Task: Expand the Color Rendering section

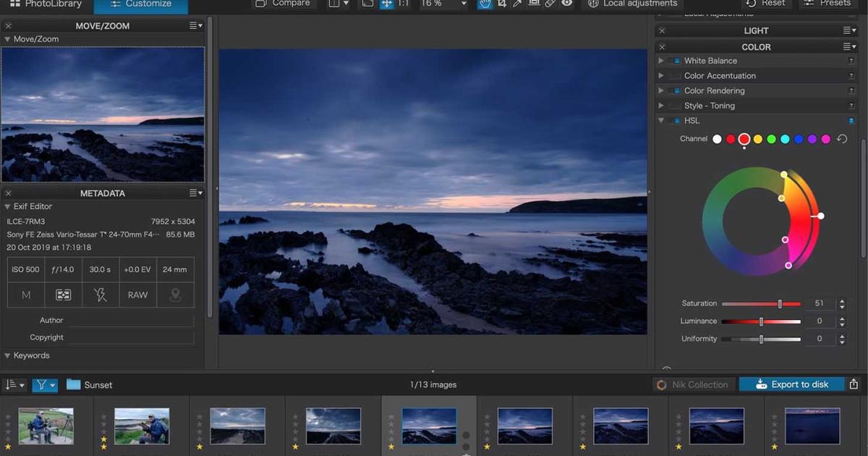Action: [661, 90]
